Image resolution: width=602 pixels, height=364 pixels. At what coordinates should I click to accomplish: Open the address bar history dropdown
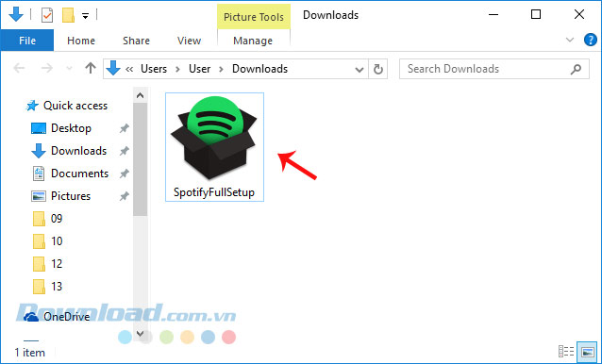click(x=360, y=70)
